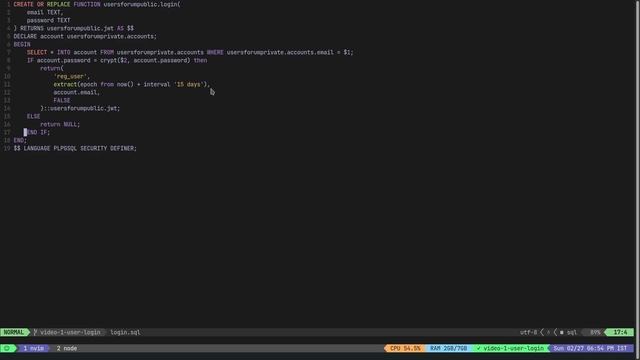Click the ELSE keyword
Viewport: 640px width, 360px height.
point(33,116)
